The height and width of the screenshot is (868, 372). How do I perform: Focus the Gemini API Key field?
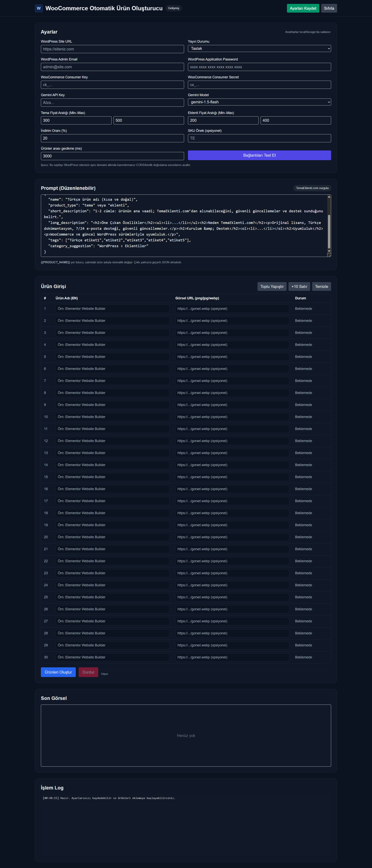[x=112, y=103]
